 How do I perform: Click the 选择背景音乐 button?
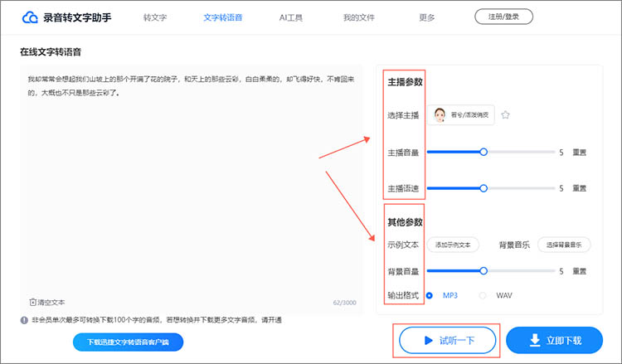564,245
